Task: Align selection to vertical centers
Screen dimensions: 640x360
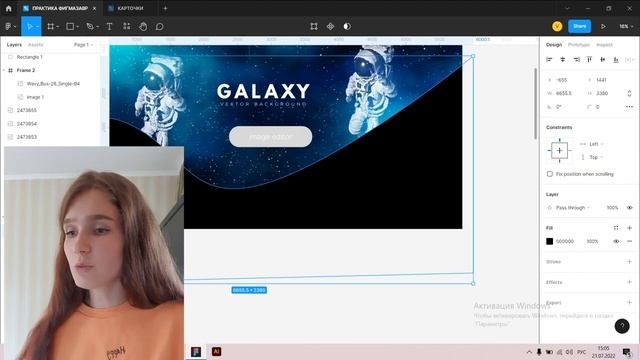Action: 602,60
